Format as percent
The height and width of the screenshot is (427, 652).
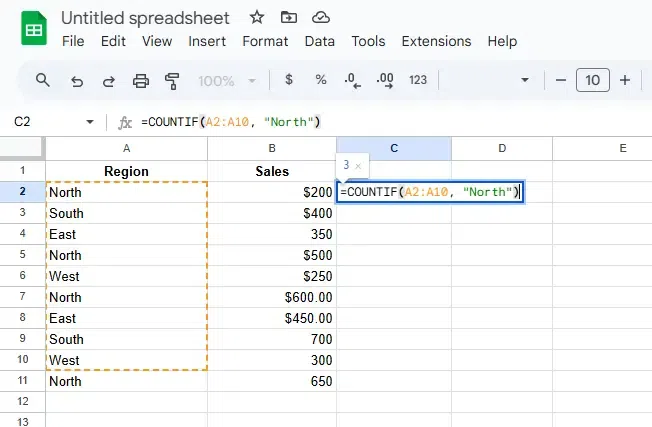pos(321,80)
